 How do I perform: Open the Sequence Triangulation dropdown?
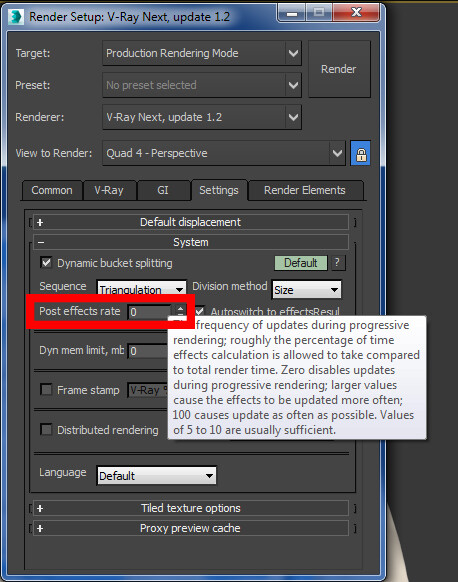141,290
